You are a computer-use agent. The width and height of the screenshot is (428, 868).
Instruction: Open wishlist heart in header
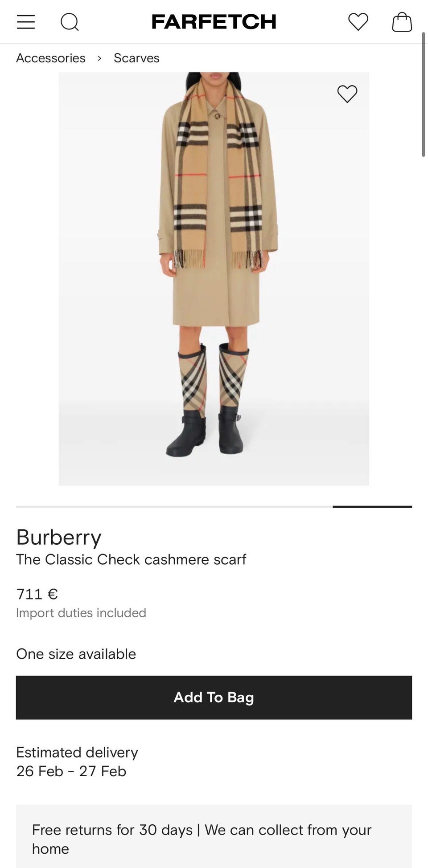(x=358, y=22)
